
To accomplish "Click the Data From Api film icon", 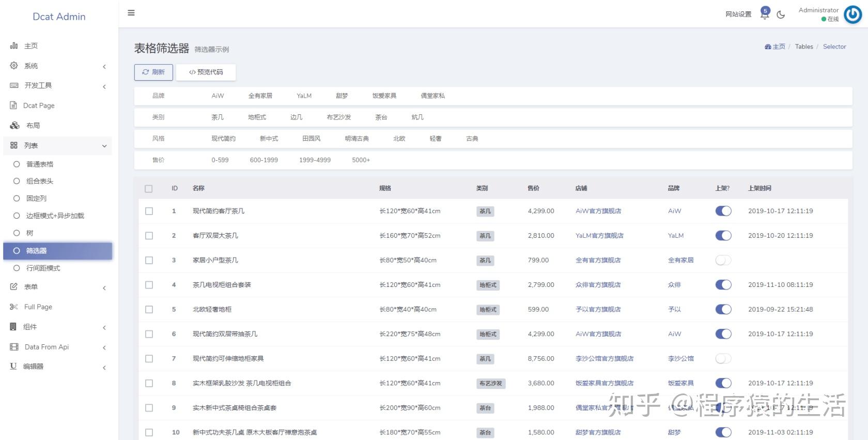I will point(14,347).
